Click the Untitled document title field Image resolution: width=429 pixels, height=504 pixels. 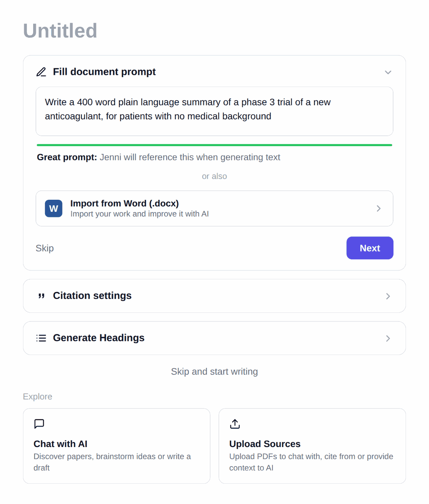[x=60, y=31]
